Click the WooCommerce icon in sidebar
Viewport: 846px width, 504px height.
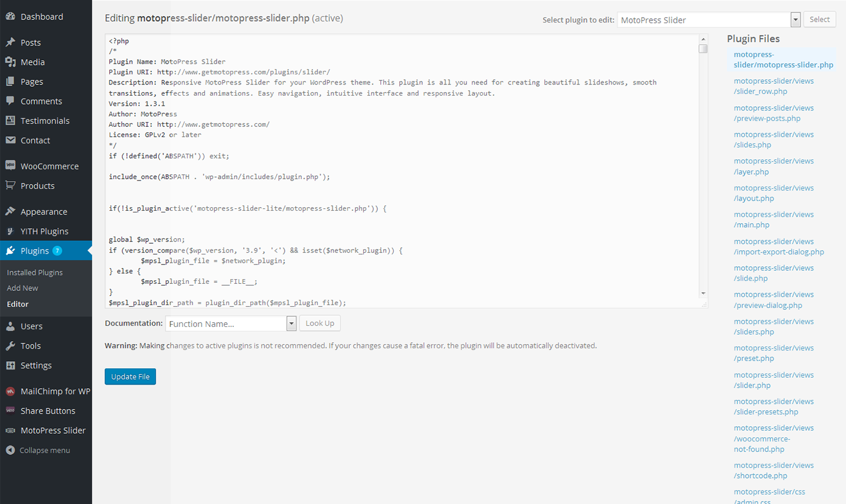point(10,166)
